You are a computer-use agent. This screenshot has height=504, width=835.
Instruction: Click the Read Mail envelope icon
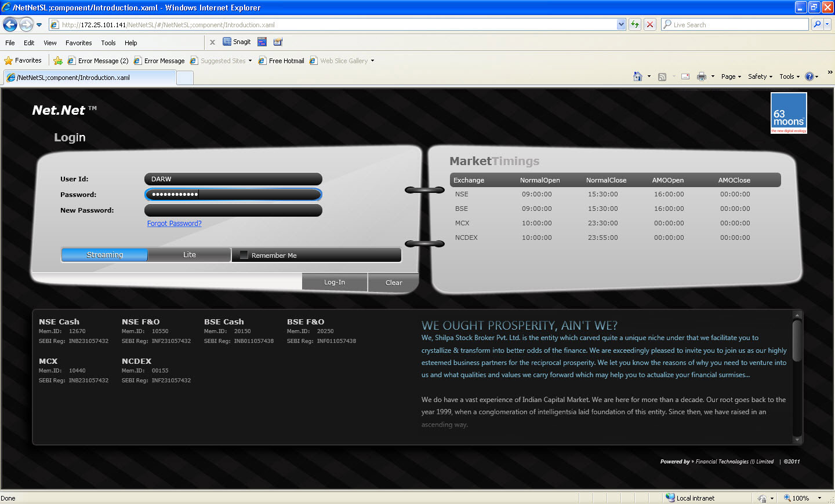tap(685, 76)
